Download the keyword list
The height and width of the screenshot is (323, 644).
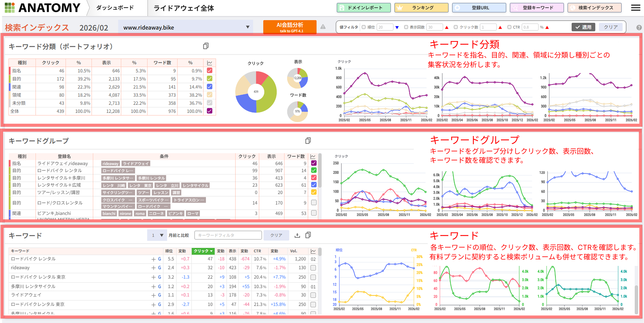pos(297,235)
